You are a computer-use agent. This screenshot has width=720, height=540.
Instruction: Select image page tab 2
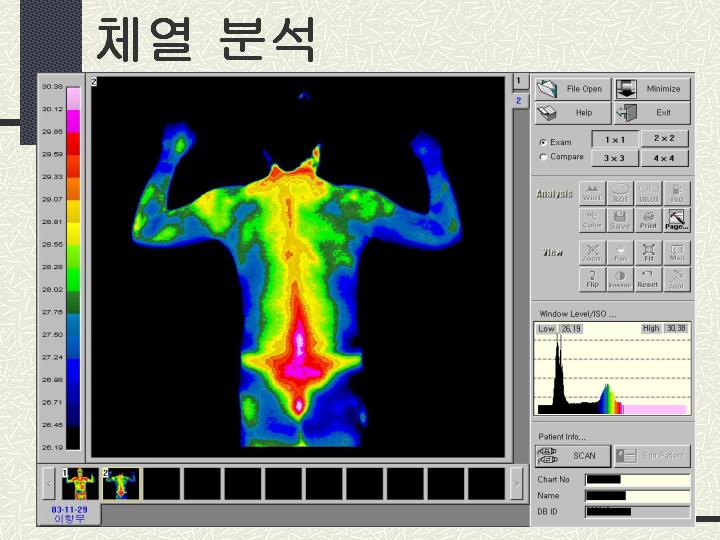(520, 100)
